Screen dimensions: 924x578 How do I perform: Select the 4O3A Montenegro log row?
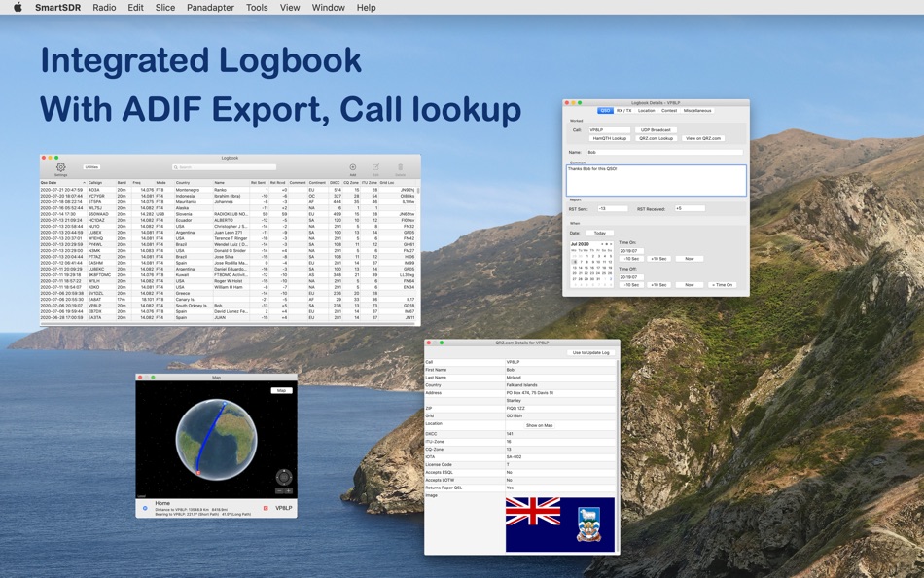[228, 190]
